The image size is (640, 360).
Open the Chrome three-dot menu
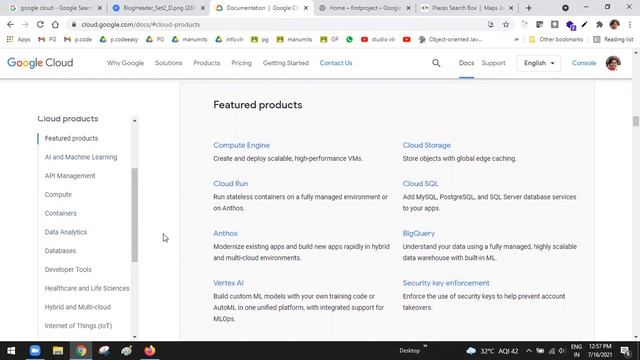pos(630,24)
